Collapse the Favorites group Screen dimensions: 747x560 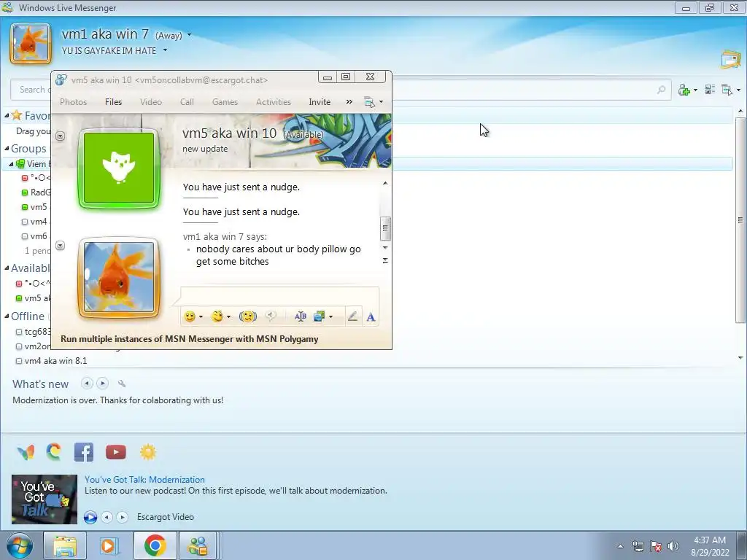pyautogui.click(x=7, y=115)
